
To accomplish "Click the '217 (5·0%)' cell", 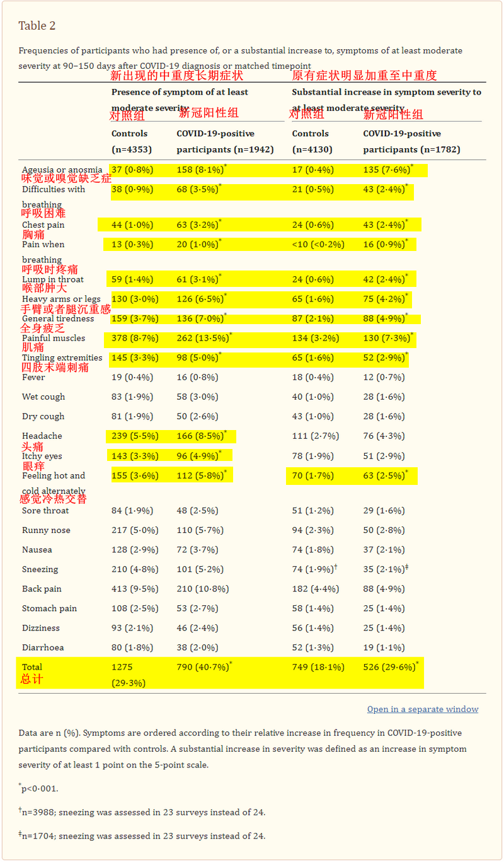I will (x=134, y=530).
